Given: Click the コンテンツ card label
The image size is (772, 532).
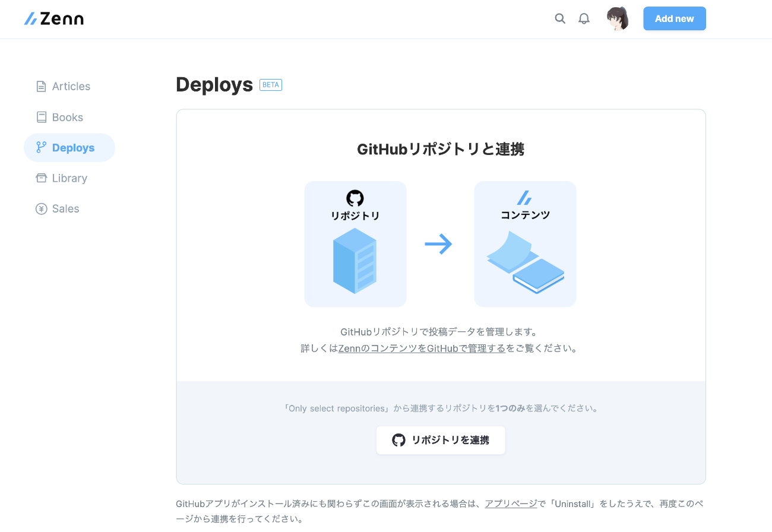Looking at the screenshot, I should [x=525, y=215].
